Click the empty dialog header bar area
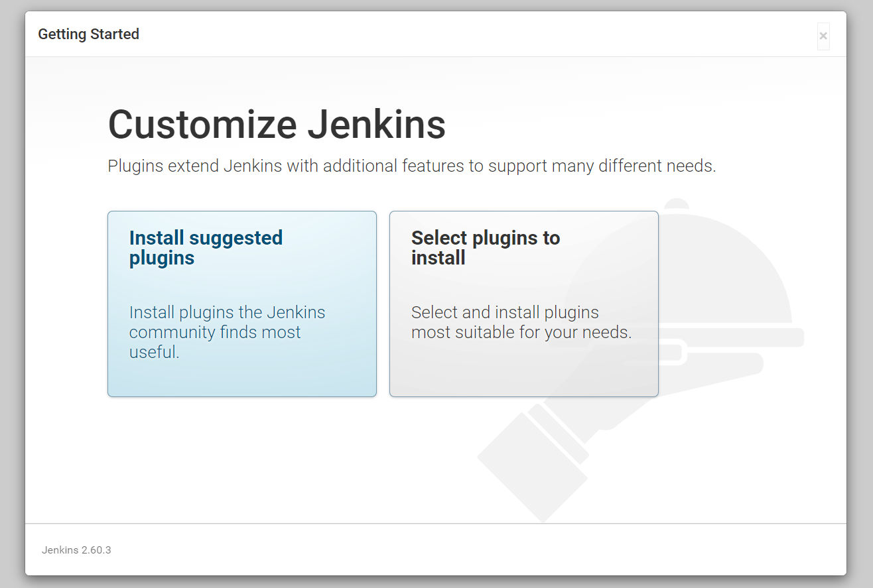The image size is (873, 588). (464, 34)
